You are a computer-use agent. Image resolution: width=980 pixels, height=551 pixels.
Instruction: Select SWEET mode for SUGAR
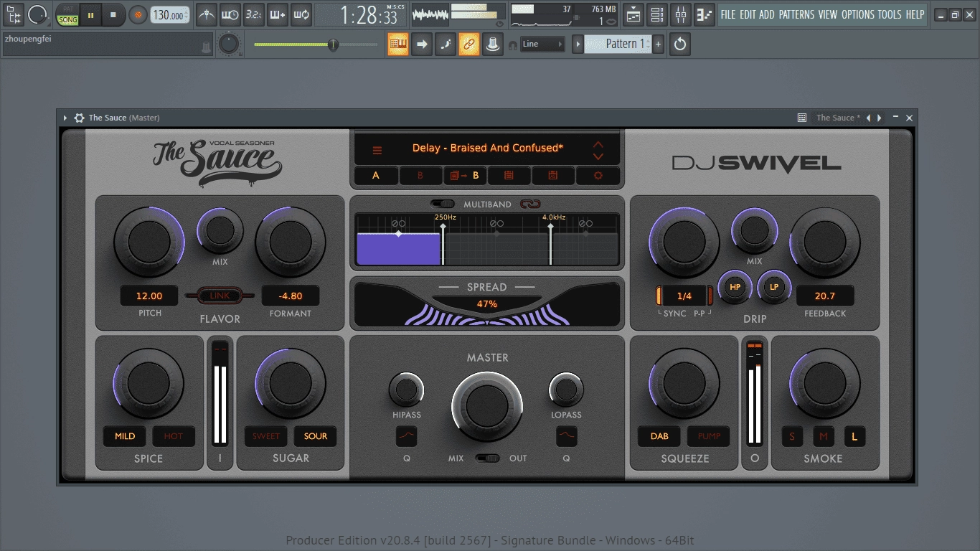point(266,436)
